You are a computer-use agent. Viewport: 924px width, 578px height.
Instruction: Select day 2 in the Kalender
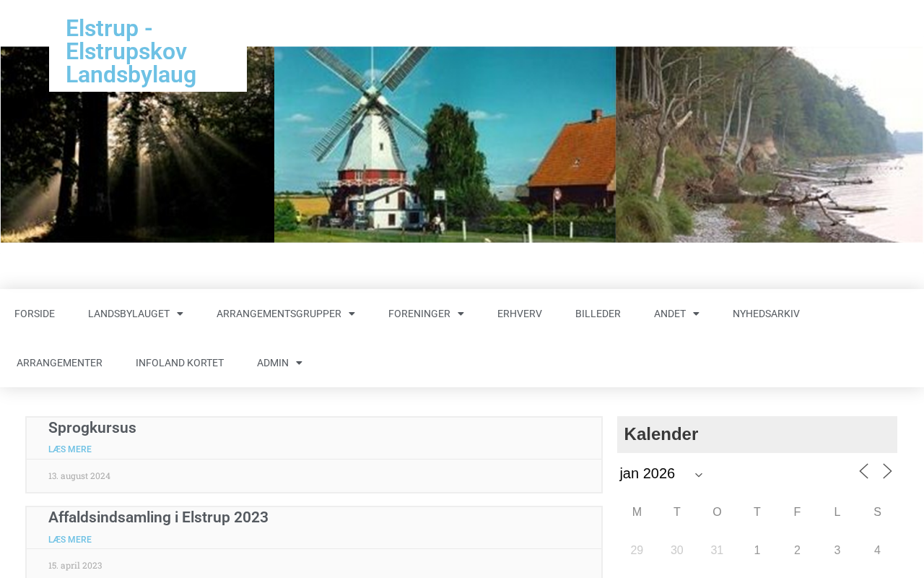(797, 551)
